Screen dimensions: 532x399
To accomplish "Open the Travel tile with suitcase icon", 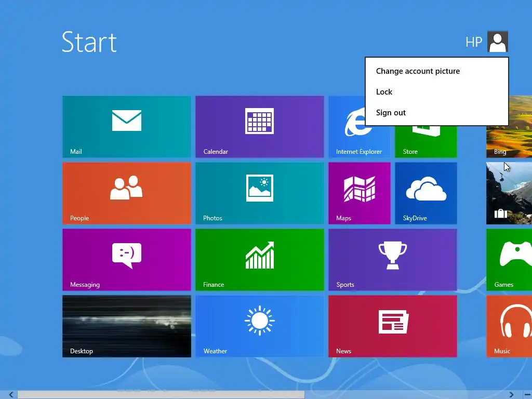I will click(x=509, y=193).
